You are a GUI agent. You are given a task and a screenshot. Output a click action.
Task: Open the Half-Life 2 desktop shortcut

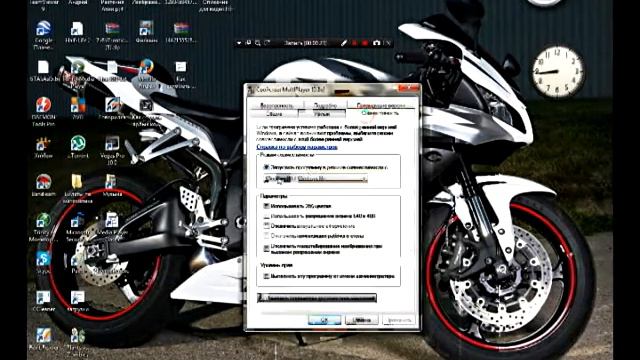(77, 33)
